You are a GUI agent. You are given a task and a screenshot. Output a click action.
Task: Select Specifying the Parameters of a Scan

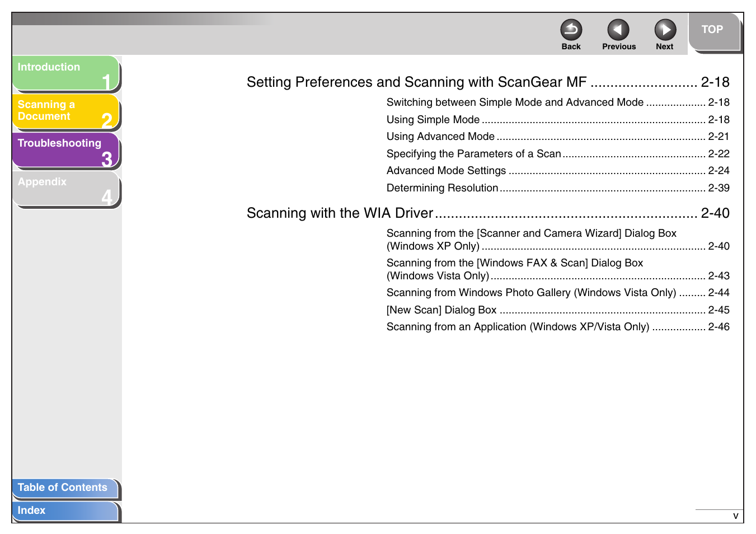point(558,154)
